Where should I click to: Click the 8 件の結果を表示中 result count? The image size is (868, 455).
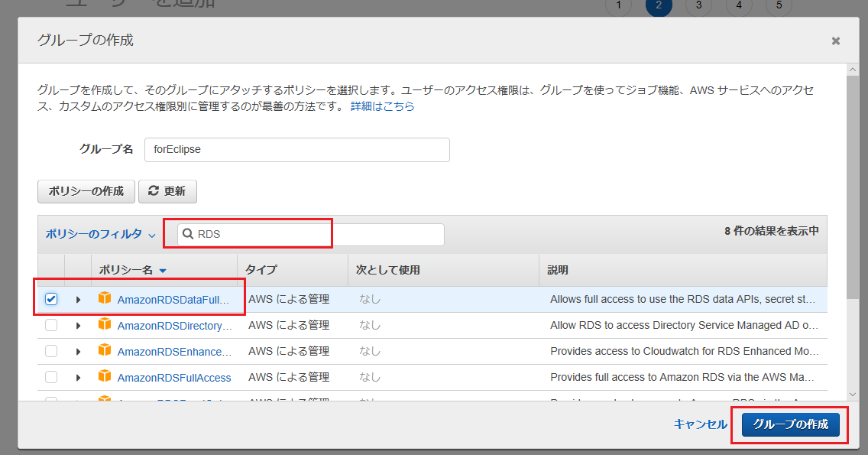click(x=772, y=231)
